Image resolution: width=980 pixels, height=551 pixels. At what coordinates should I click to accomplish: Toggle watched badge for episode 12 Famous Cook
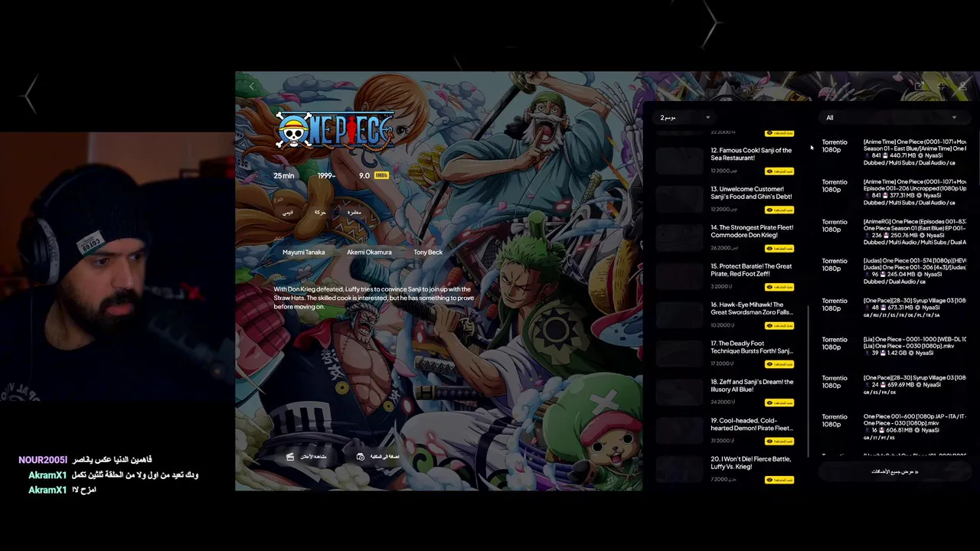tap(779, 171)
